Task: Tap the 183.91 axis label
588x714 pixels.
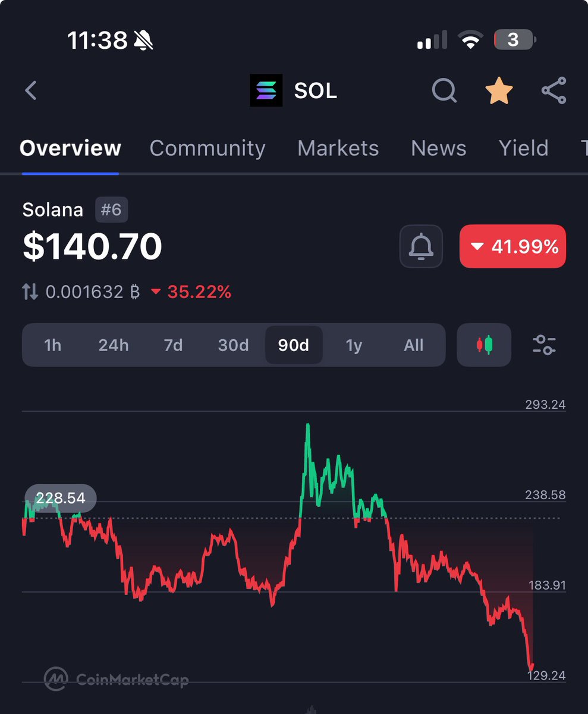Action: (x=547, y=585)
